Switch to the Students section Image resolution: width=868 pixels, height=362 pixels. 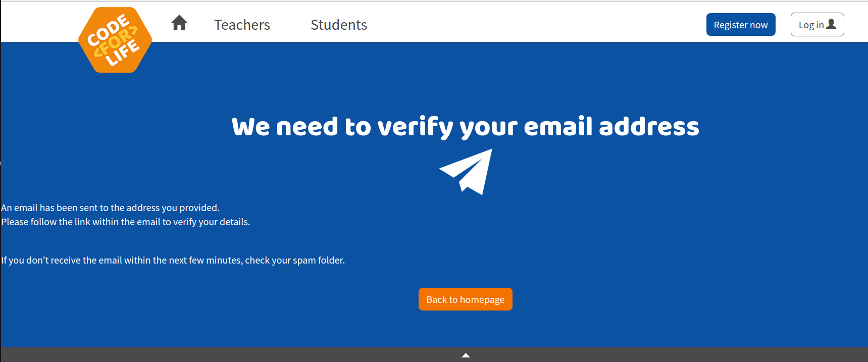pos(339,25)
